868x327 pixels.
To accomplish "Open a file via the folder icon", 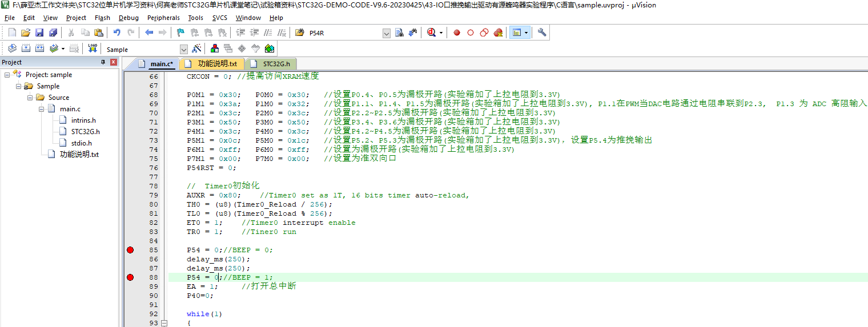I will (25, 33).
